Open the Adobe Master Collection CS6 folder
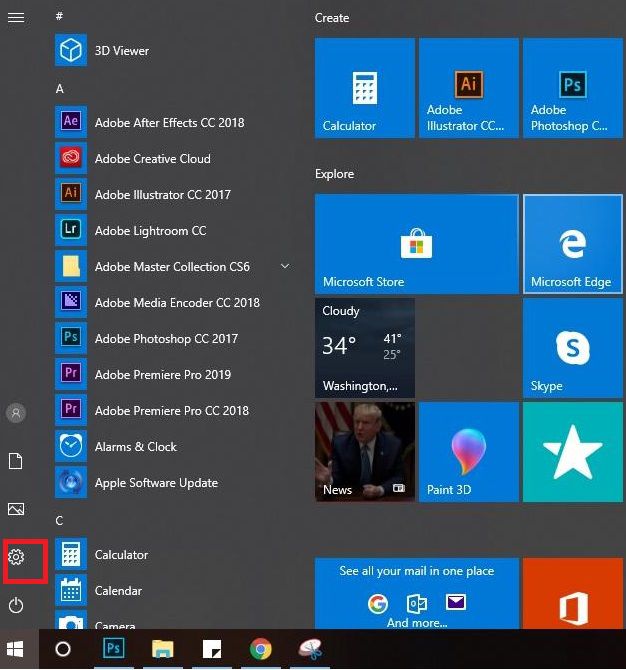626x670 pixels. pos(175,267)
